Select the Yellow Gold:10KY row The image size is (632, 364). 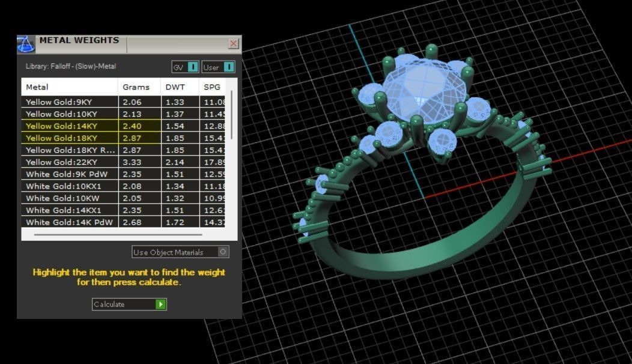point(123,114)
